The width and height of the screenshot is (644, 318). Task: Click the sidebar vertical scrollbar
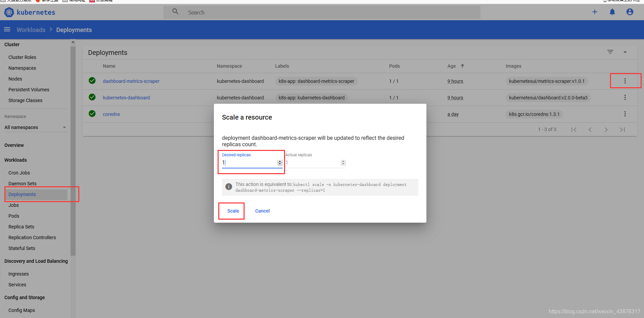click(x=73, y=151)
